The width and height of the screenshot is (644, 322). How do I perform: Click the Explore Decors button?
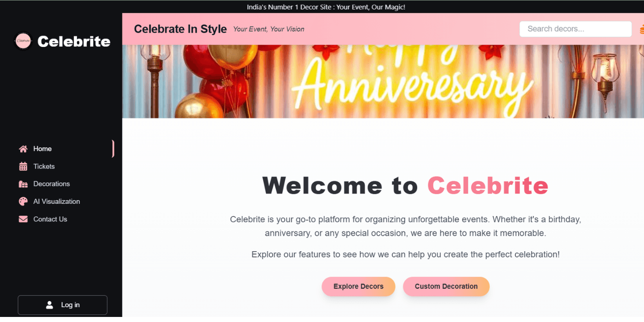pyautogui.click(x=358, y=287)
